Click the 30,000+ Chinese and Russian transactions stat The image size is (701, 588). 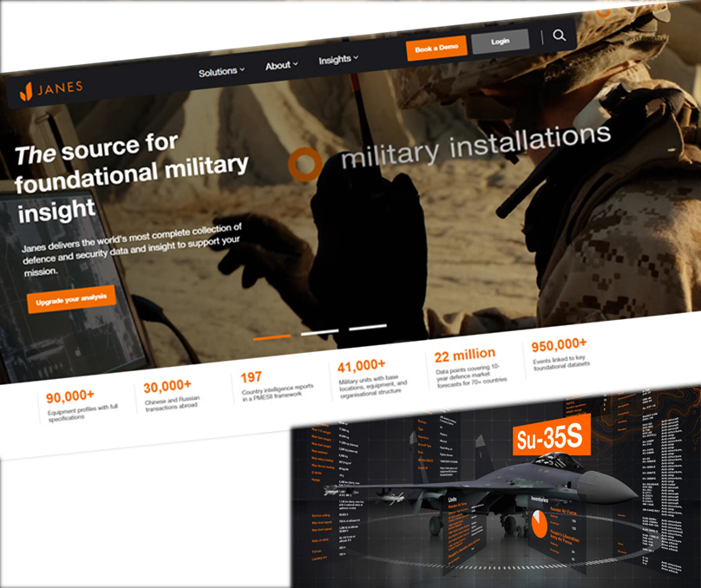coord(175,395)
